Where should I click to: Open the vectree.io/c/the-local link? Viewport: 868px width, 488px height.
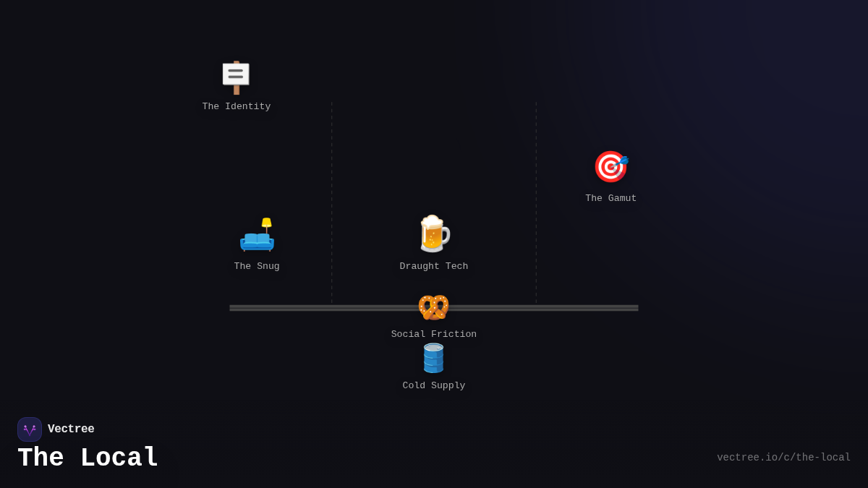[x=783, y=458]
